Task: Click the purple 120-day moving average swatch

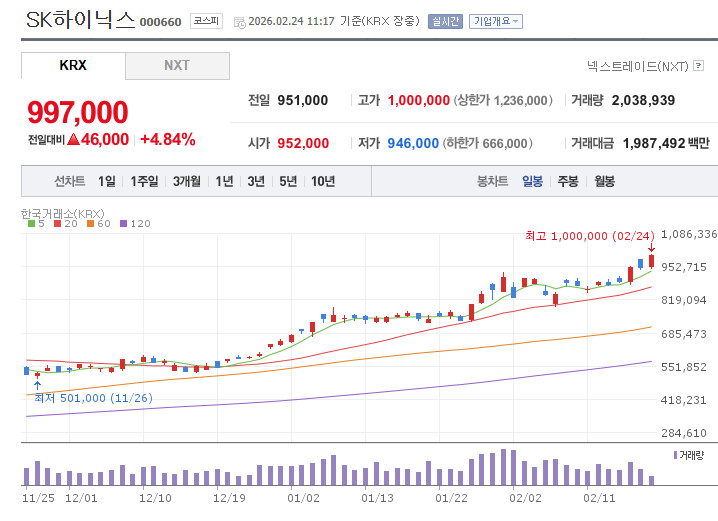Action: (x=124, y=224)
